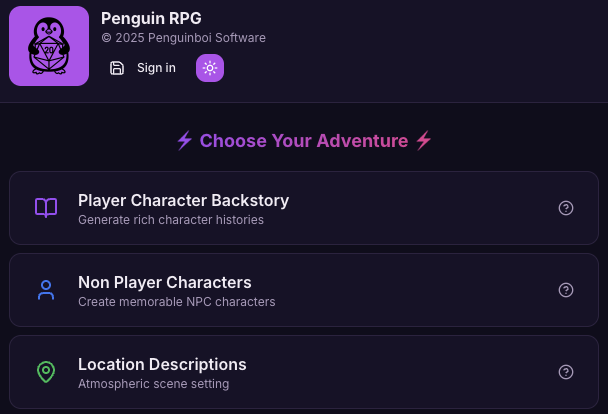Screen dimensions: 608x414
Task: Click the Choose Your Adventure heading
Action: [304, 141]
